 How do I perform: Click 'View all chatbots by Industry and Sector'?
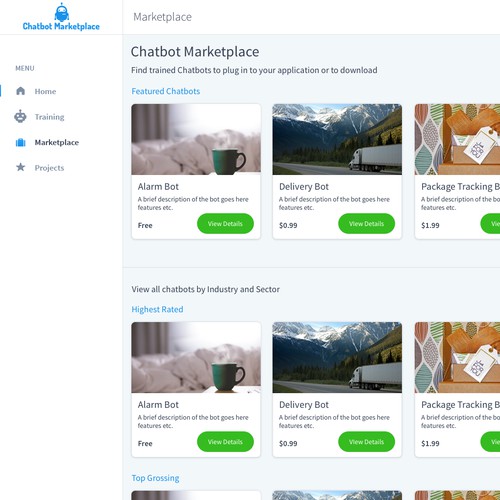(x=206, y=289)
